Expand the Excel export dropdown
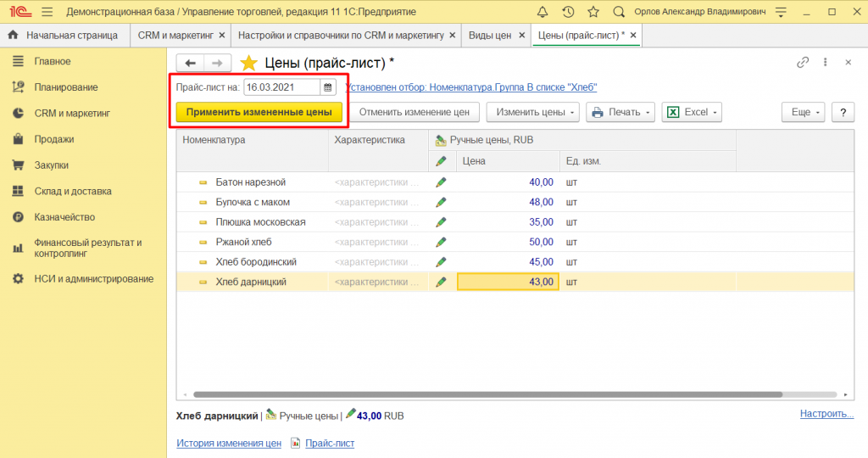Screen dimensions: 868x458 pos(692,112)
